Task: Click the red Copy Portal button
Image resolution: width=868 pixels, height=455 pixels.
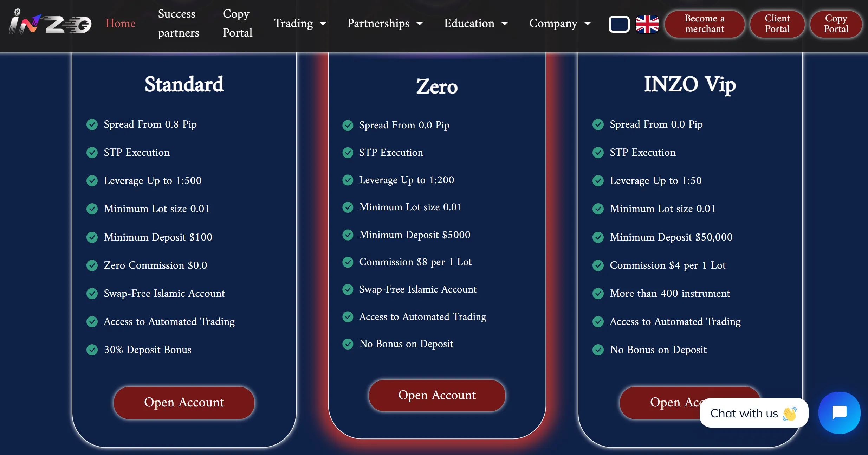Action: pos(836,24)
